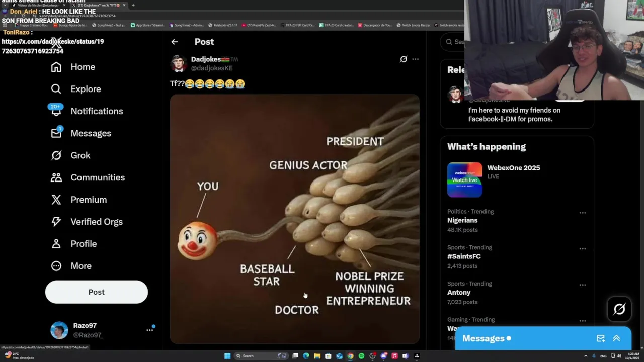The image size is (644, 362).
Task: Open the Descargador de You bookmark
Action: pos(375,25)
